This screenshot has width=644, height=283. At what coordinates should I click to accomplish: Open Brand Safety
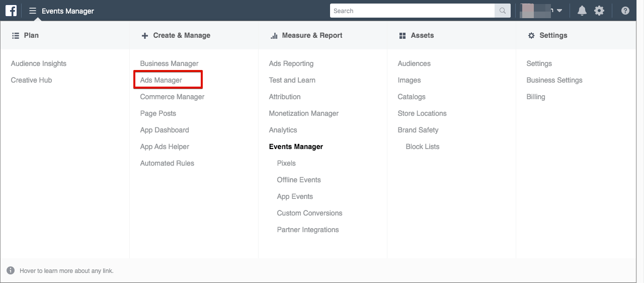(418, 130)
